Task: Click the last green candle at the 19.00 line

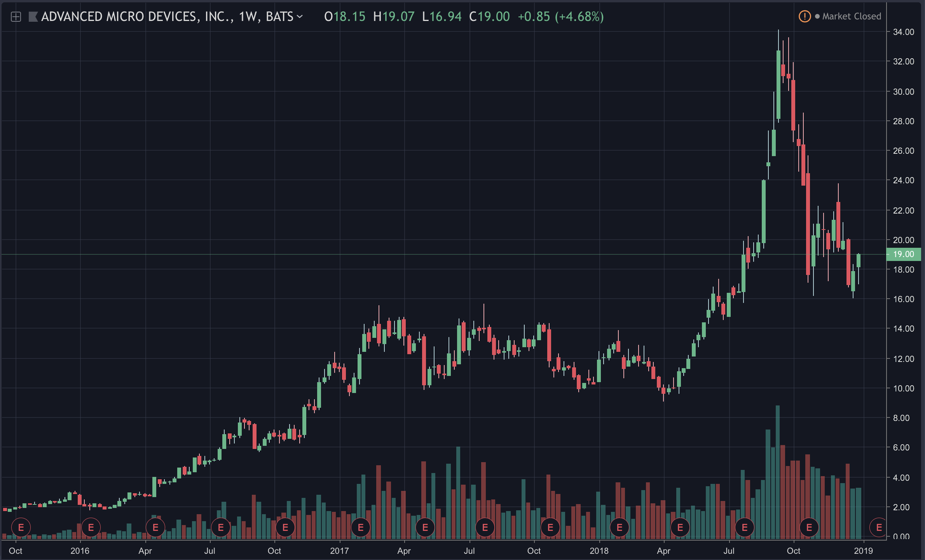Action: (x=859, y=261)
